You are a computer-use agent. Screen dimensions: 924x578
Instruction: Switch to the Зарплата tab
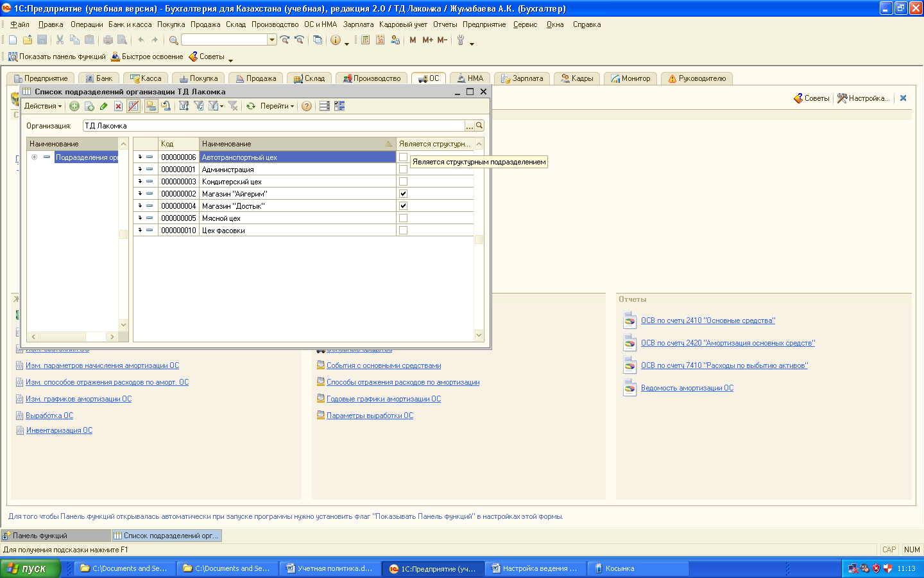pyautogui.click(x=522, y=78)
